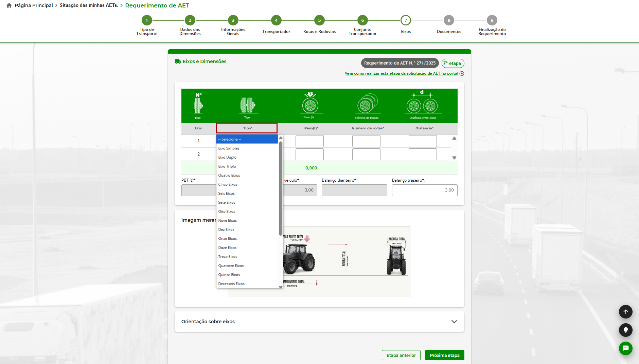Select Nove Eixos option
Viewport: 639px width, 364px height.
coord(247,221)
